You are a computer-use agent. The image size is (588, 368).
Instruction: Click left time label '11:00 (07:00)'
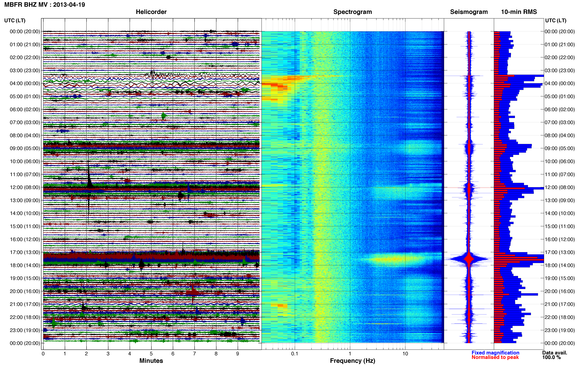pyautogui.click(x=25, y=174)
